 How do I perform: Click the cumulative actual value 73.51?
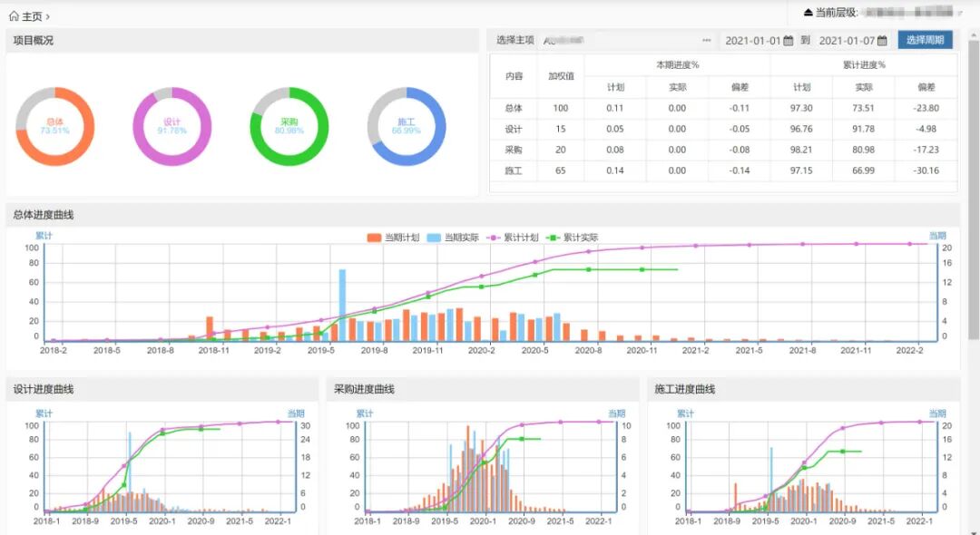[864, 108]
